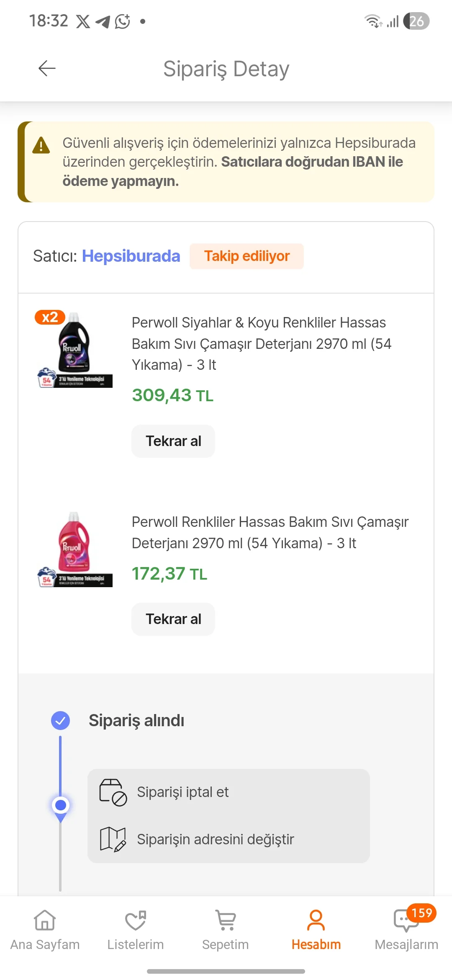
Task: Select Siparişi iptal et option
Action: (183, 792)
